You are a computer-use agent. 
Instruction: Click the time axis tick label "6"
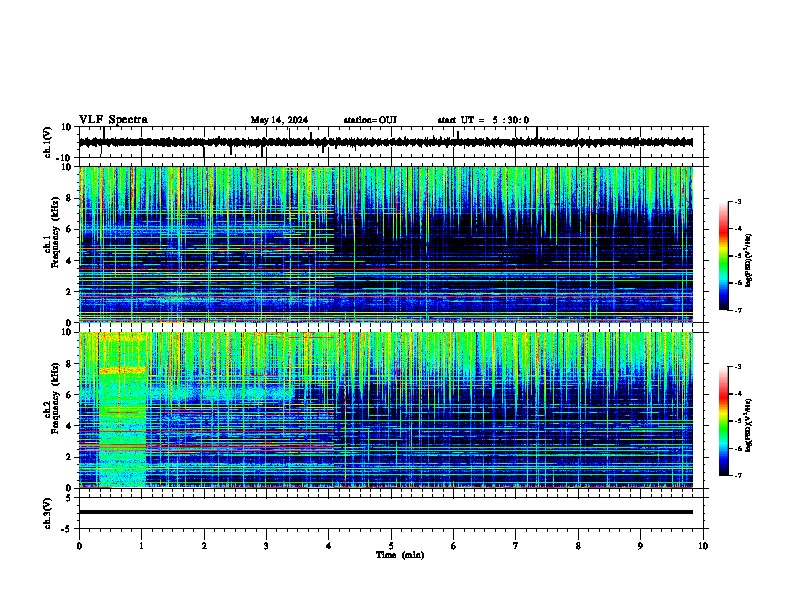coord(453,546)
